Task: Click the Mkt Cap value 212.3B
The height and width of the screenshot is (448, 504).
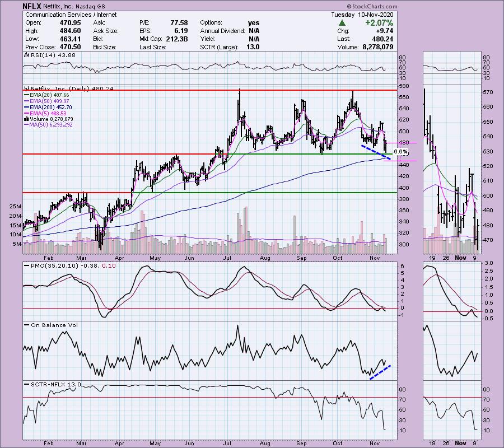Action: point(177,39)
